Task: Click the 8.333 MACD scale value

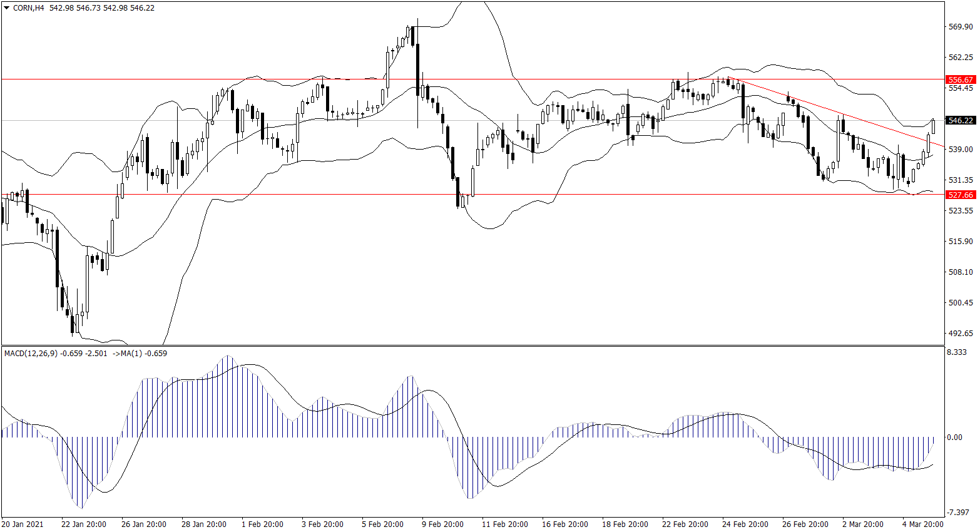Action: 957,353
